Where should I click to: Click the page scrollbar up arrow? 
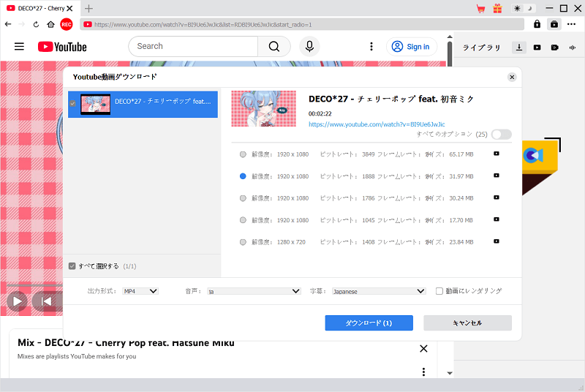click(x=450, y=37)
